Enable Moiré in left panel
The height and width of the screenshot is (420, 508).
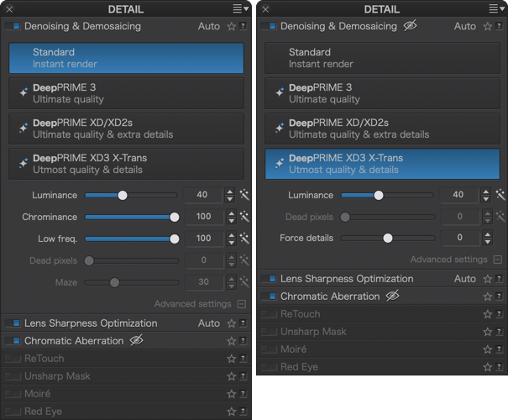point(13,394)
